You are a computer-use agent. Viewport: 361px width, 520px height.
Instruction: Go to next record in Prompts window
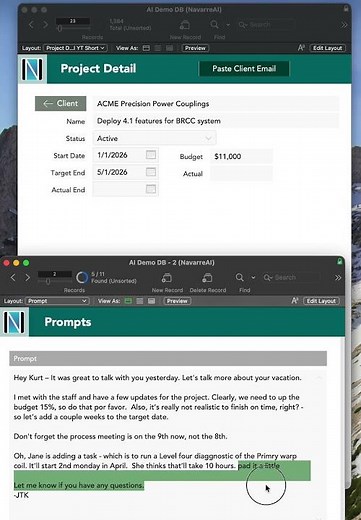click(x=28, y=277)
